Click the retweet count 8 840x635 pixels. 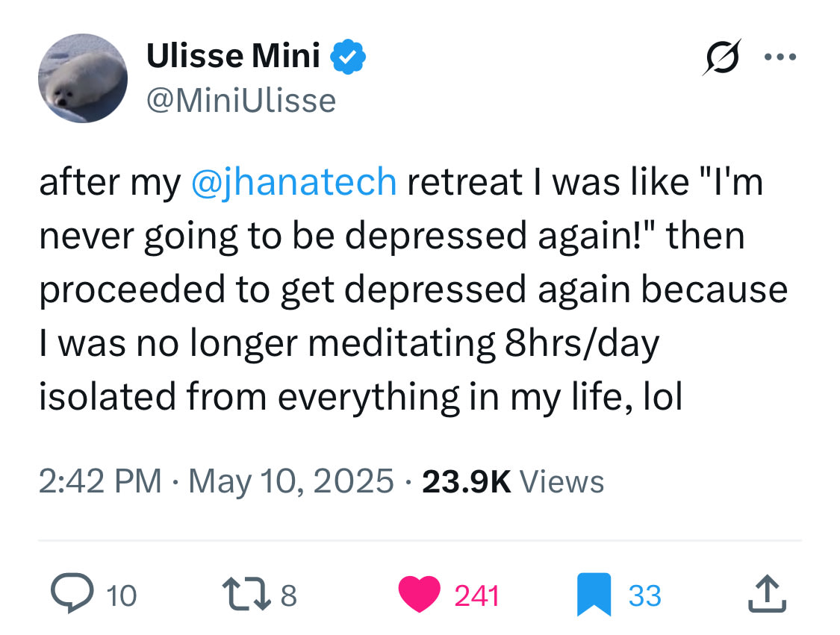[289, 595]
